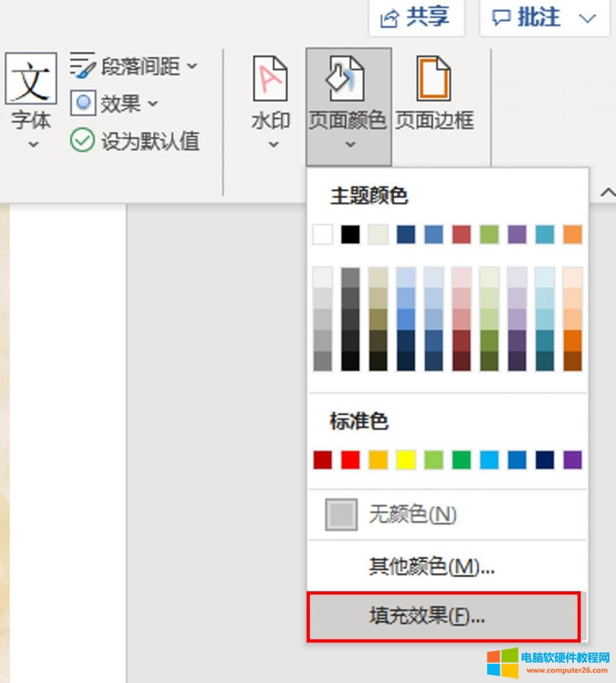Choose standard green swatch
This screenshot has width=616, height=683.
461,460
